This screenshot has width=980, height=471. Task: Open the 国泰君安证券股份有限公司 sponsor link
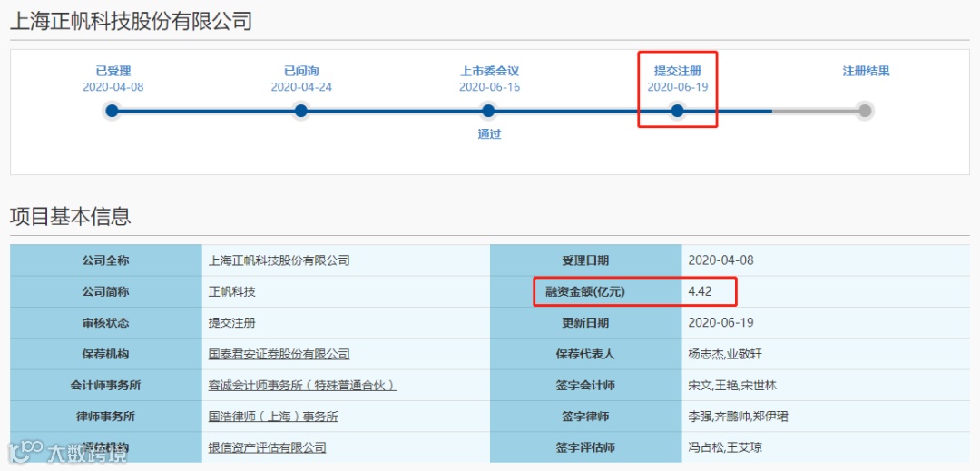tap(279, 354)
